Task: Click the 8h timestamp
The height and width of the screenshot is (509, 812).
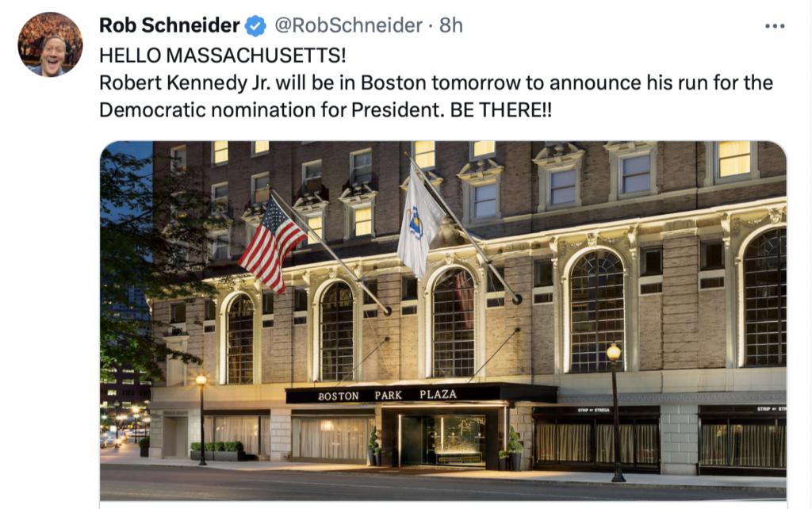Action: 450,25
